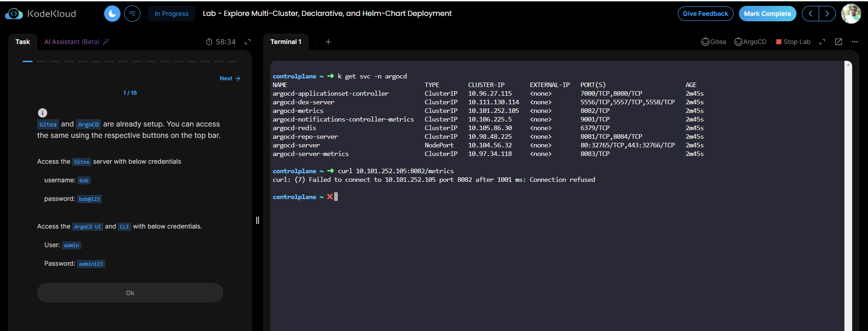868x331 pixels.
Task: Open the terminal more options menu
Action: click(x=855, y=42)
